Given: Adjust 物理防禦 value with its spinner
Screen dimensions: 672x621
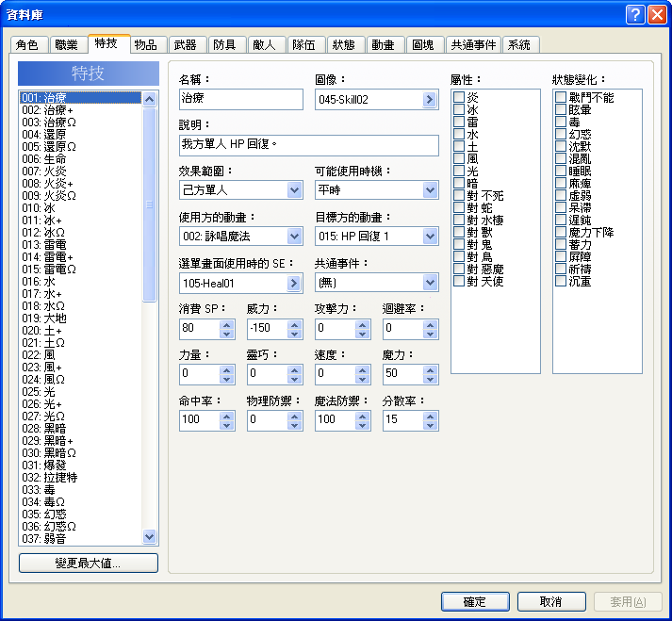Looking at the screenshot, I should coord(294,420).
